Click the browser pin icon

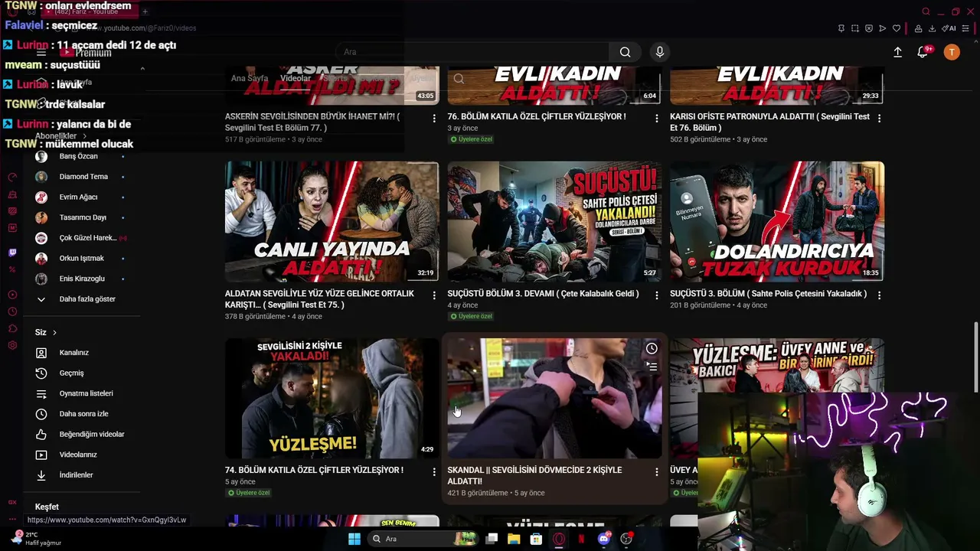(841, 28)
